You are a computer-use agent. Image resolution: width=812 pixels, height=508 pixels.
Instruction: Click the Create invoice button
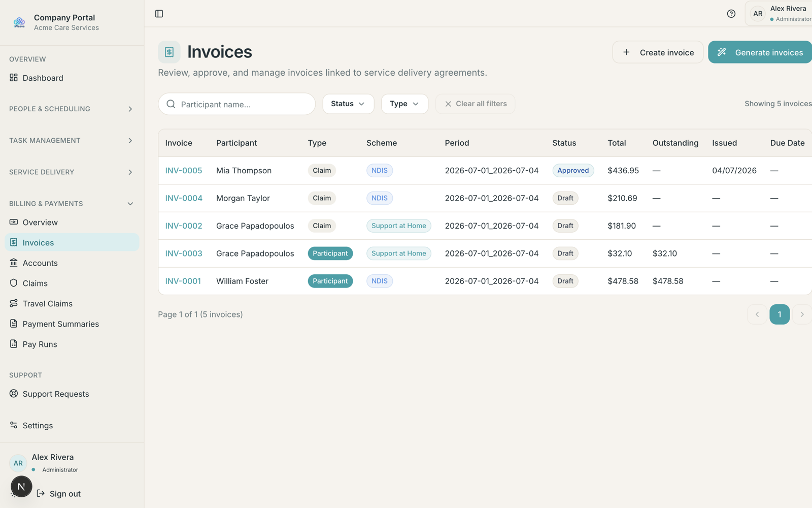(x=658, y=52)
